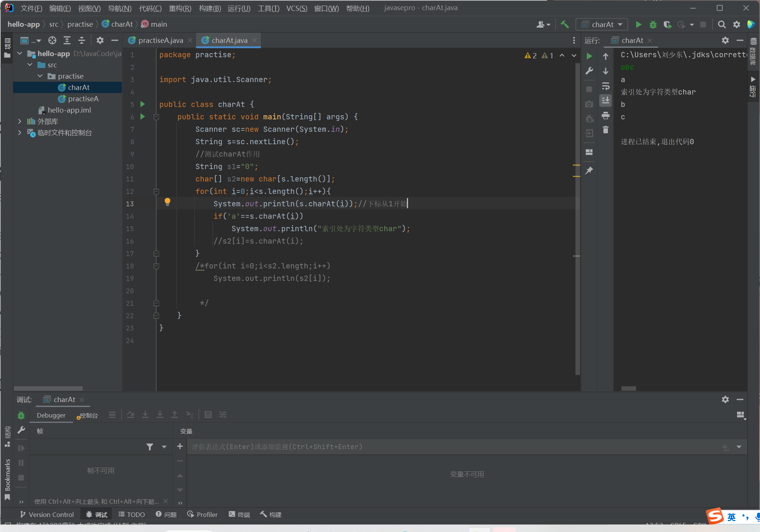Toggle soft-wrap in run console
This screenshot has height=532, width=760.
click(x=606, y=86)
